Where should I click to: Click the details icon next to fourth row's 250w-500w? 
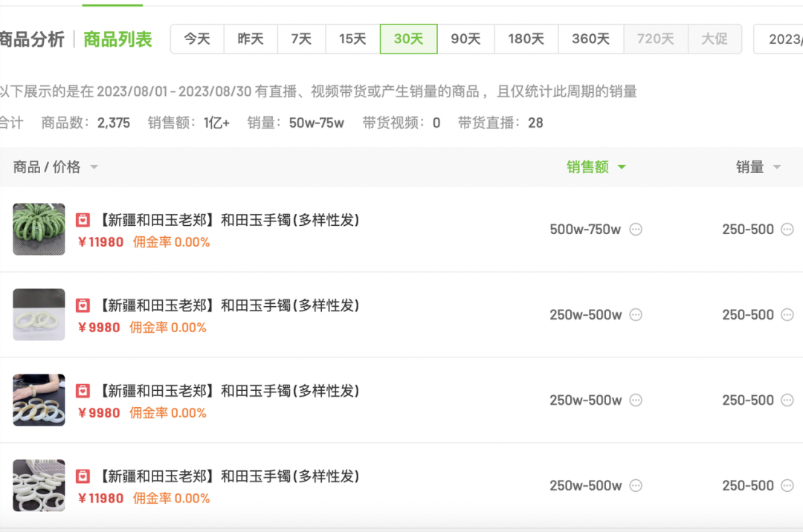pos(636,486)
